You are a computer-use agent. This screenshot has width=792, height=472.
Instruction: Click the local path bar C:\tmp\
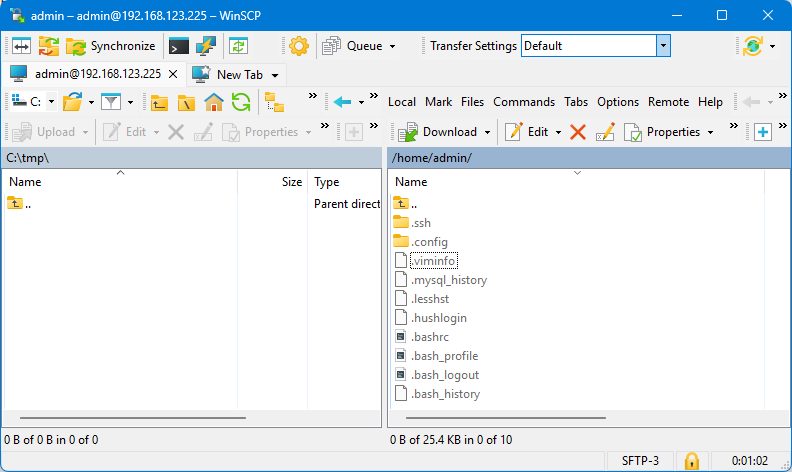(x=192, y=158)
